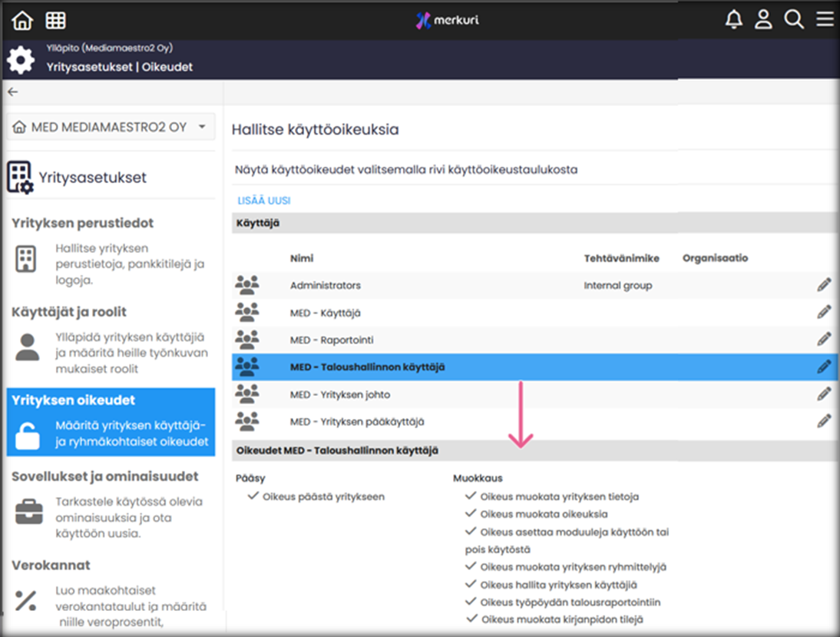Open the user profile icon
This screenshot has height=637, width=840.
tap(763, 20)
